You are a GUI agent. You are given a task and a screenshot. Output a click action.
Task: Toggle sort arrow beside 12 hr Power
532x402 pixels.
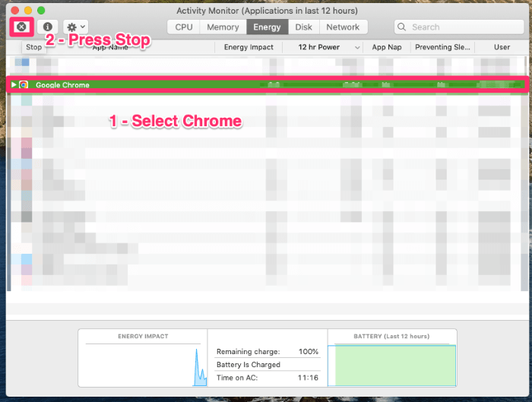coord(357,47)
